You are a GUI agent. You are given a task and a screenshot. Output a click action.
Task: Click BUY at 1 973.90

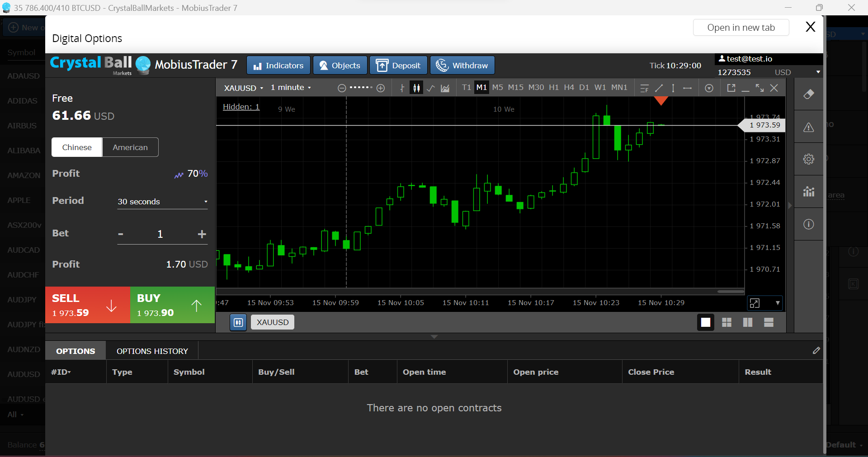point(172,305)
